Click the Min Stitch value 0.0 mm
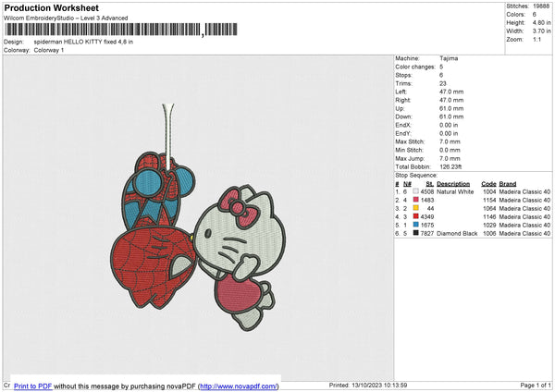The width and height of the screenshot is (555, 392). tap(450, 150)
